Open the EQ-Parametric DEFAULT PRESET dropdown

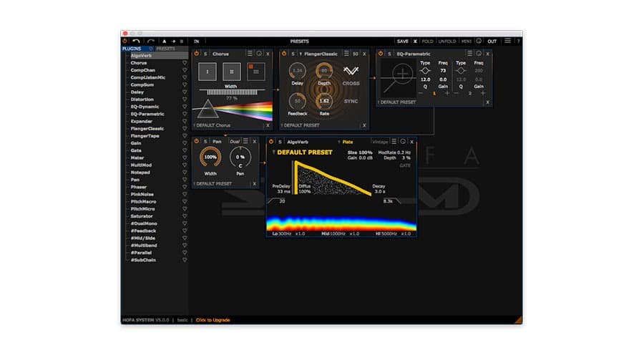coord(396,102)
